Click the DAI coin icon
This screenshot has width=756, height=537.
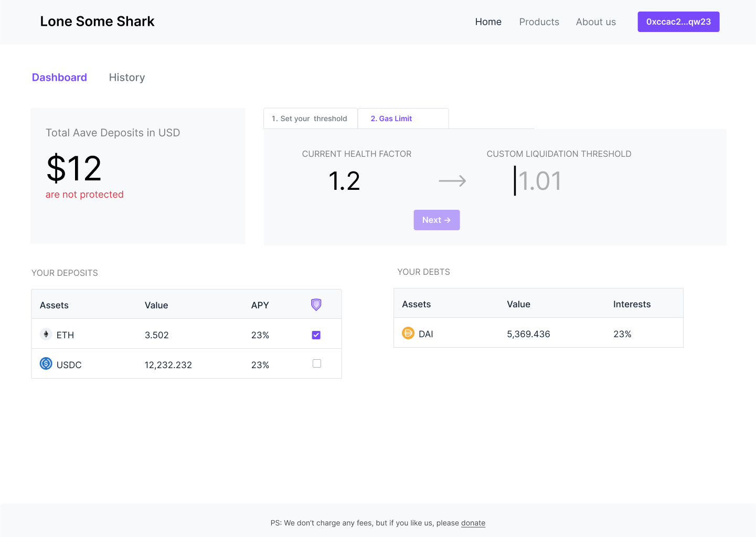[408, 333]
